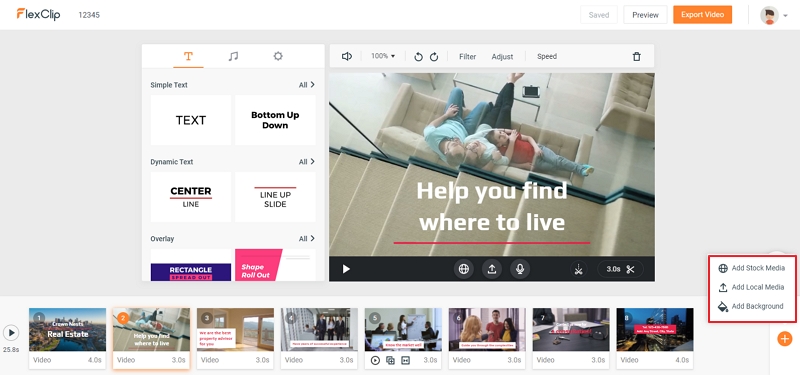Click the Export Video button
800x375 pixels.
tap(703, 14)
